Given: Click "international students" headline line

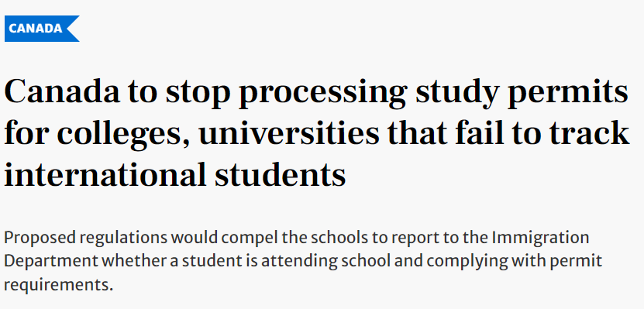Looking at the screenshot, I should [175, 173].
